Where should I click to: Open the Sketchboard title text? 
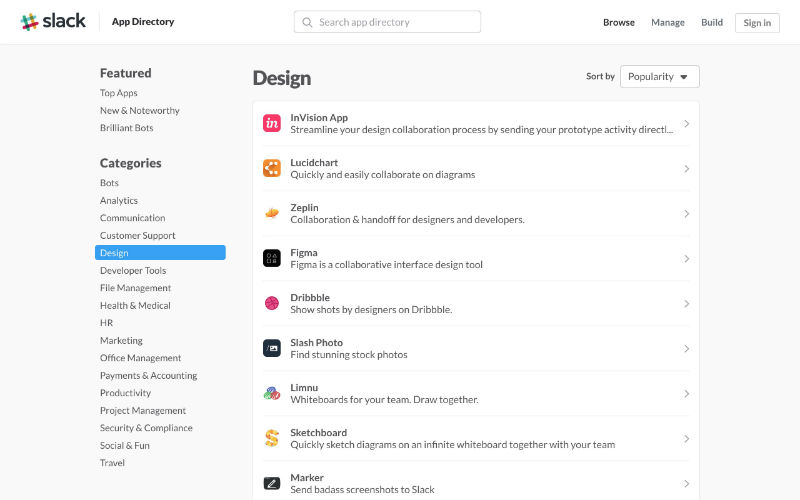coord(318,432)
